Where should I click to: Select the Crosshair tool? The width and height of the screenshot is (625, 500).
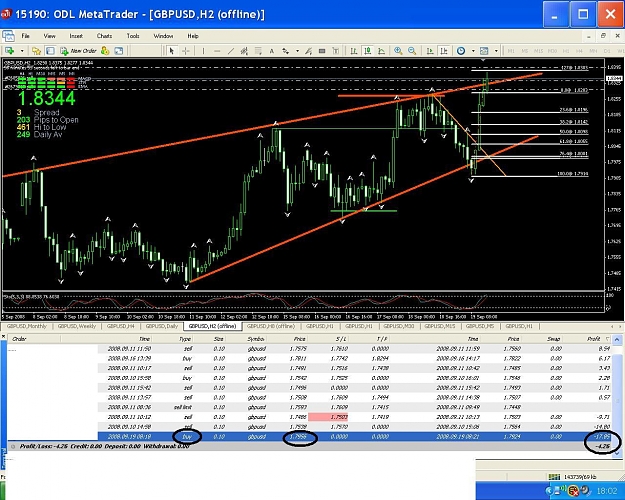pos(185,51)
